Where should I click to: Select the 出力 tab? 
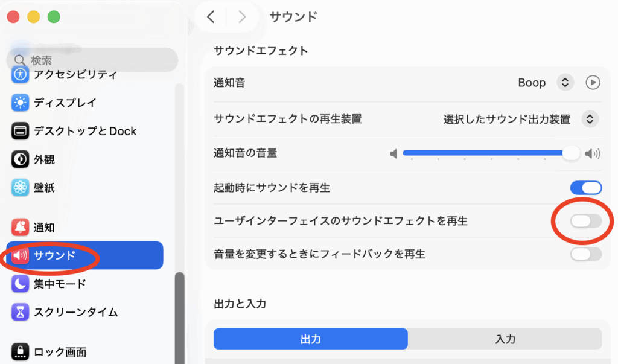point(310,339)
